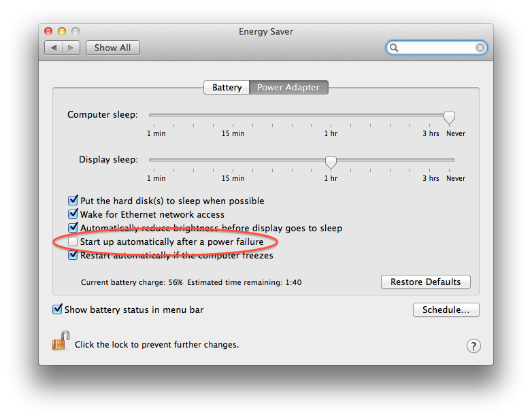The height and width of the screenshot is (419, 532).
Task: Click the Never label under Display sleep
Action: 456,178
